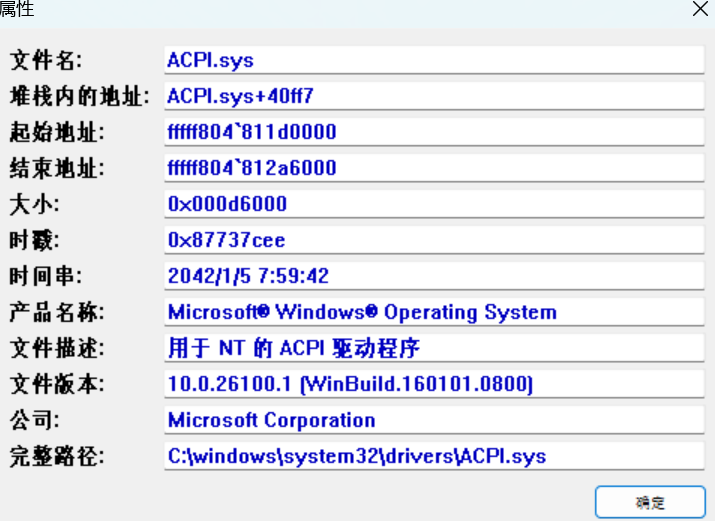Click the 文件版本: label

coord(57,384)
